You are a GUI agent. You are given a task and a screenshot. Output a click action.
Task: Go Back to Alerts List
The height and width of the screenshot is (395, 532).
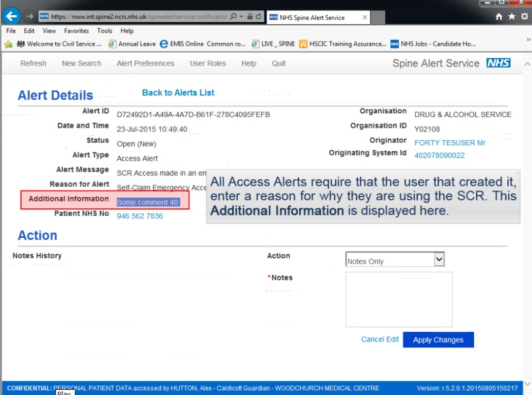point(178,92)
